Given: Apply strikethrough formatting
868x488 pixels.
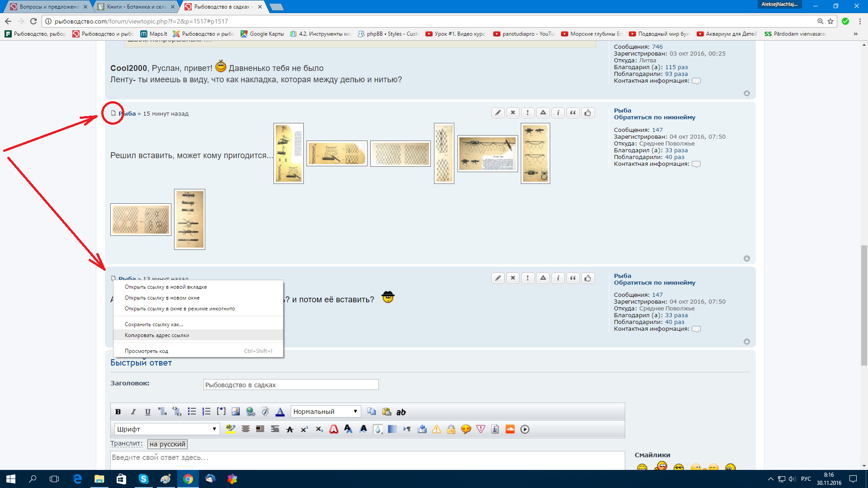Looking at the screenshot, I should (x=290, y=429).
